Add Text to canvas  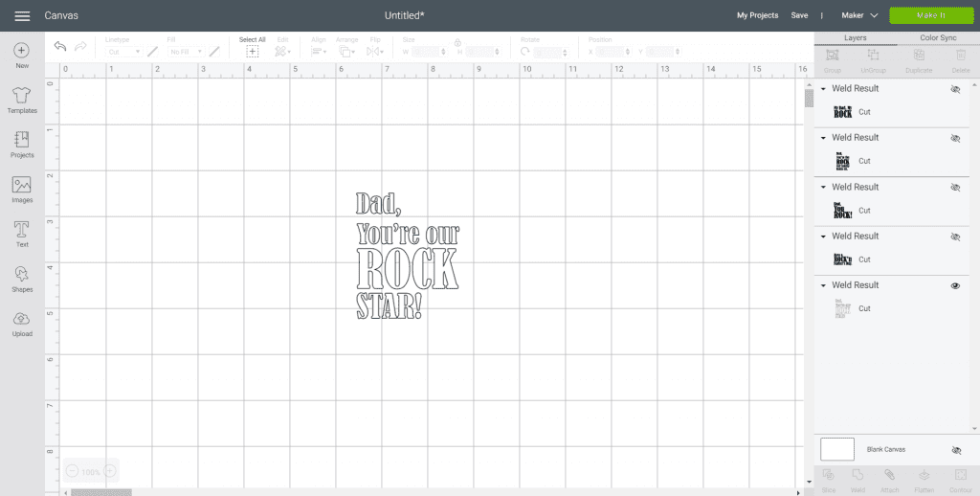[x=22, y=235]
